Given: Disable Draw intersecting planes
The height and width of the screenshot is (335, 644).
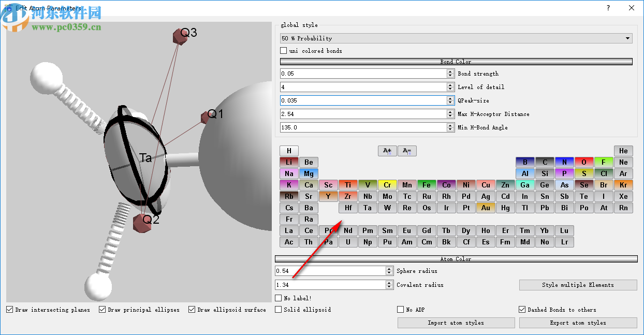Looking at the screenshot, I should tap(10, 310).
